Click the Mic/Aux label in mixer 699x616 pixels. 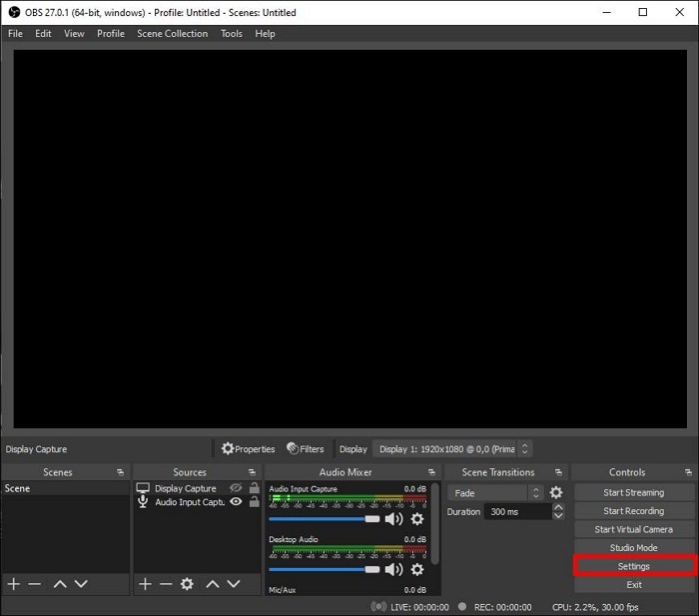coord(283,590)
